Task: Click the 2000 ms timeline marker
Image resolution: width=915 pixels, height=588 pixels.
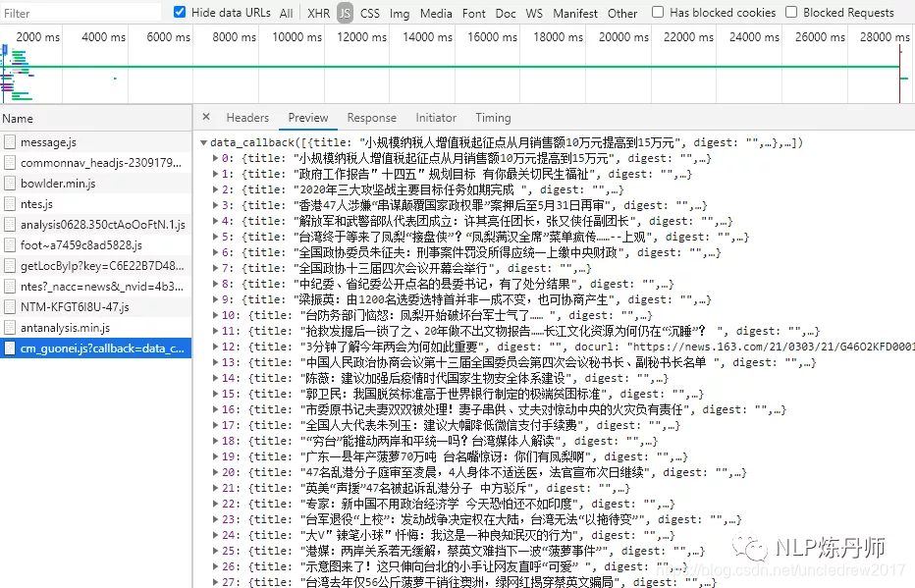Action: click(38, 36)
